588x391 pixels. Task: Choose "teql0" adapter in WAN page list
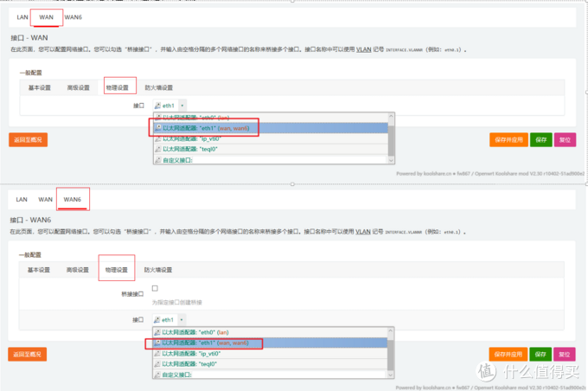[271, 150]
